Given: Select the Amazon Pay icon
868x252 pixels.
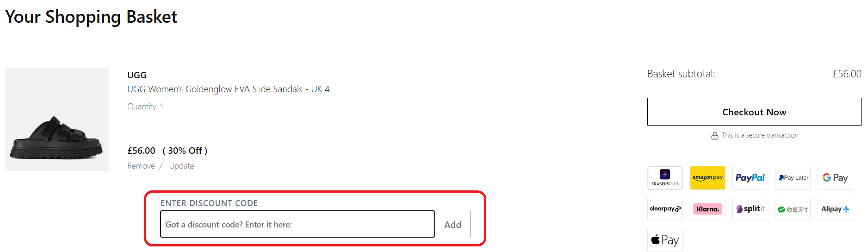Looking at the screenshot, I should pos(707,178).
